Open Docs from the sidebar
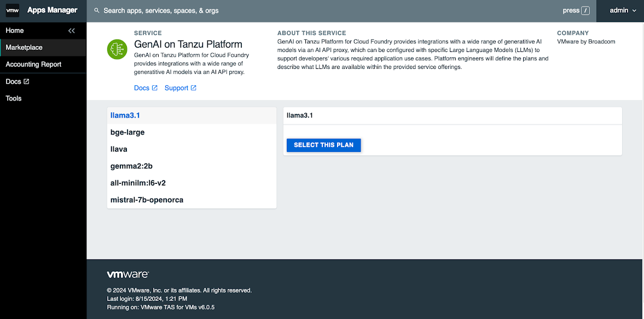This screenshot has width=644, height=319. [43, 82]
